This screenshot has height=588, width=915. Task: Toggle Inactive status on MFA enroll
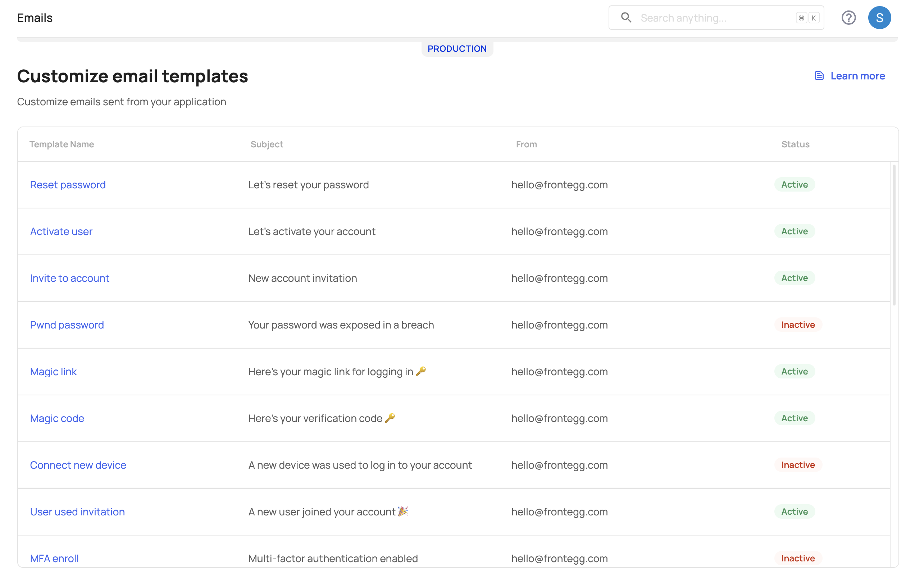[798, 557]
